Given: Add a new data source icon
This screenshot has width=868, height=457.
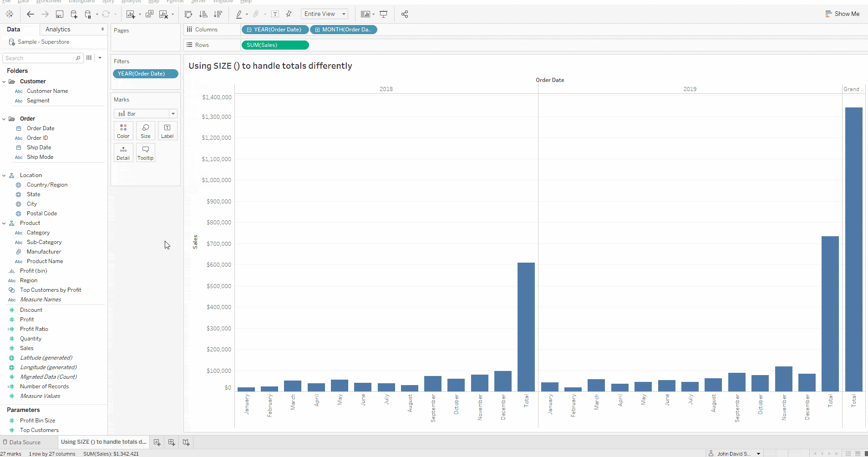Looking at the screenshot, I should click(x=74, y=14).
